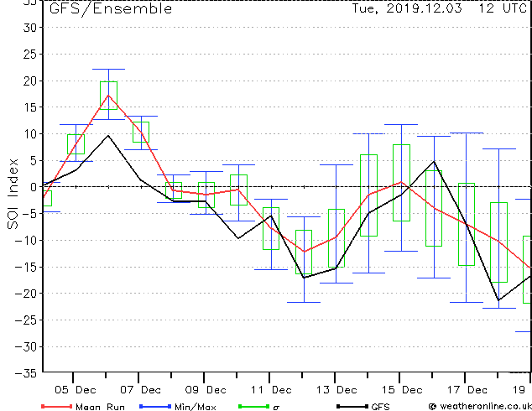Click the 09 Dec date label
Screen dimensions: 532x411
[206, 390]
